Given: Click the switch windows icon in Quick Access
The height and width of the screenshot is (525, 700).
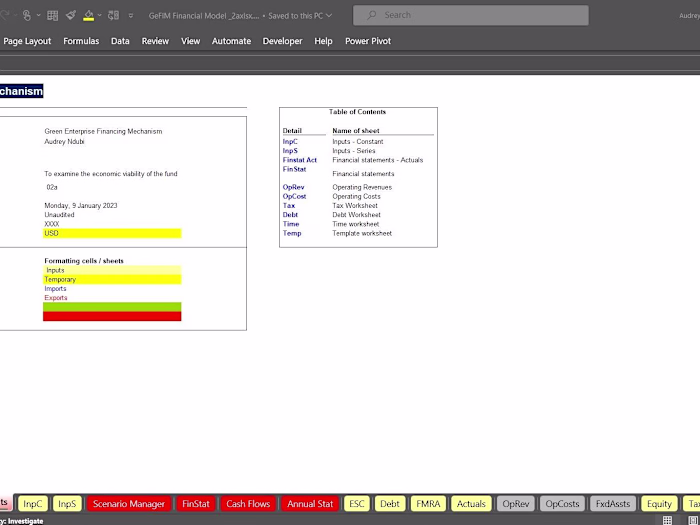Looking at the screenshot, I should point(113,16).
